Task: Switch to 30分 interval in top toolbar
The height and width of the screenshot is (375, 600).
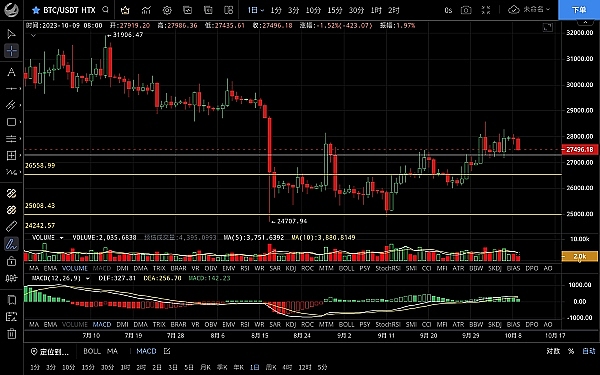Action: coord(356,10)
